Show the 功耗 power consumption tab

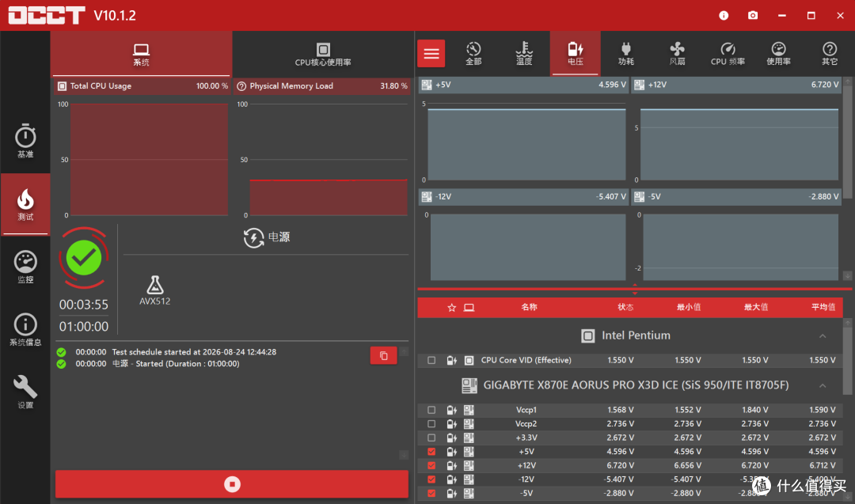click(x=626, y=53)
